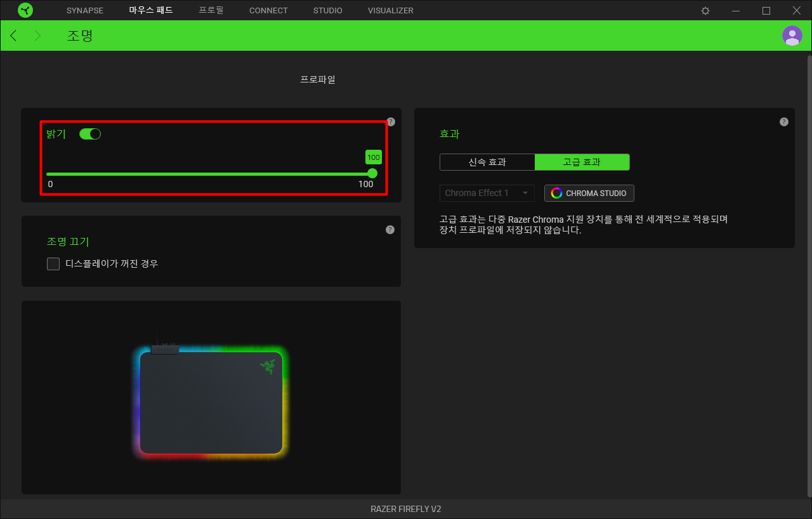Click the brightness slider handle
Image resolution: width=812 pixels, height=519 pixels.
(x=372, y=174)
